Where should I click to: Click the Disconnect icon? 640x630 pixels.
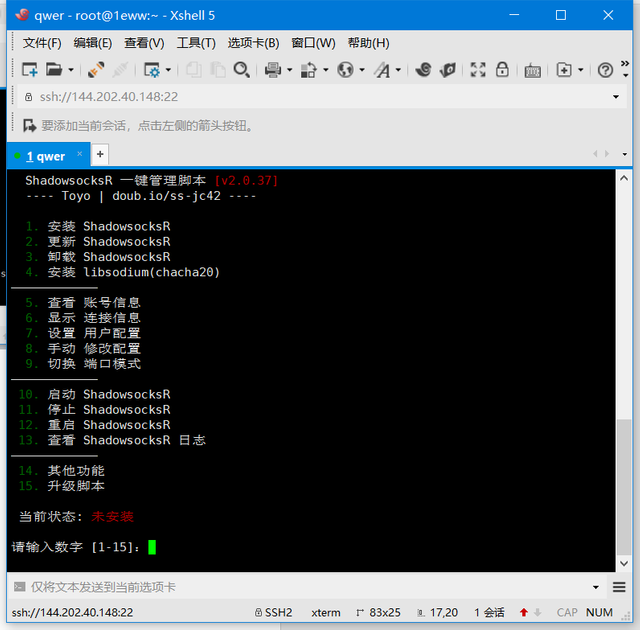click(120, 70)
